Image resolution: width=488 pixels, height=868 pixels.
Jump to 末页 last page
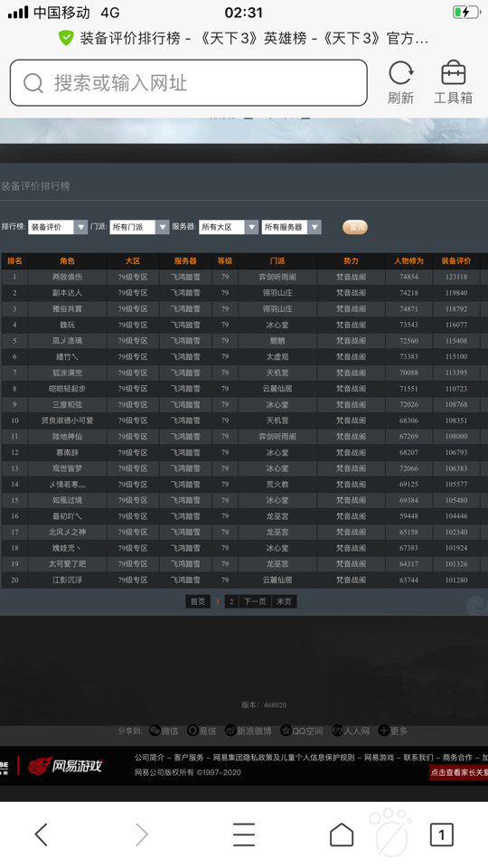(285, 601)
